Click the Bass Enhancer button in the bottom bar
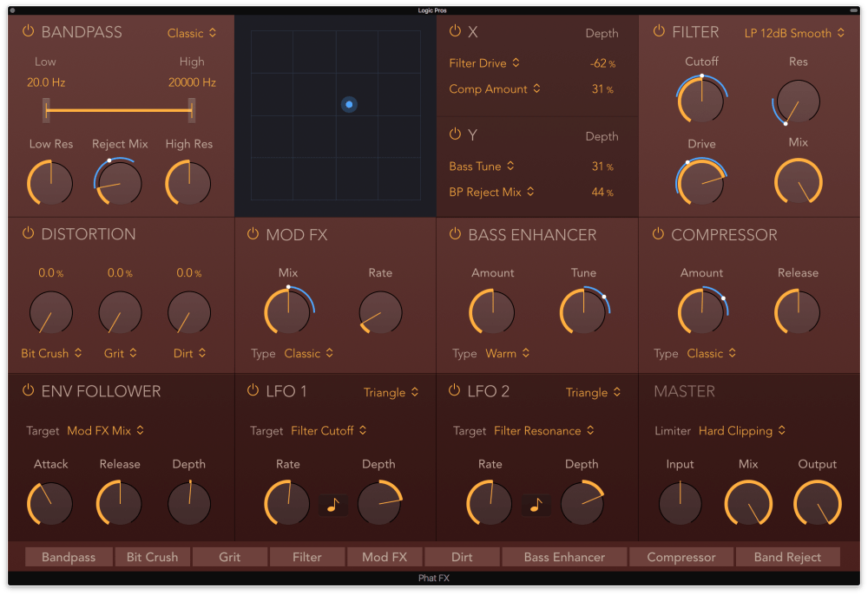868x595 pixels. 563,557
